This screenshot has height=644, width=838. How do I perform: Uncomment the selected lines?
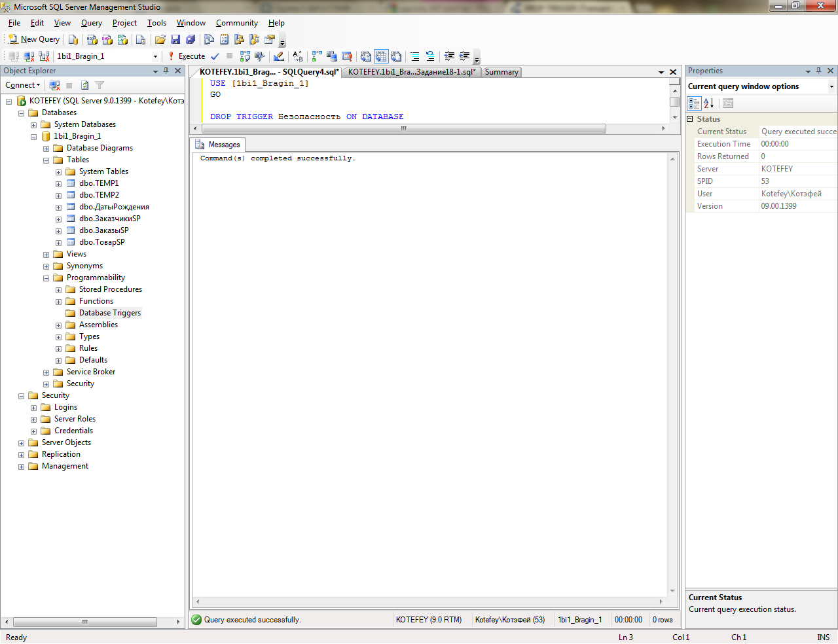[x=429, y=56]
